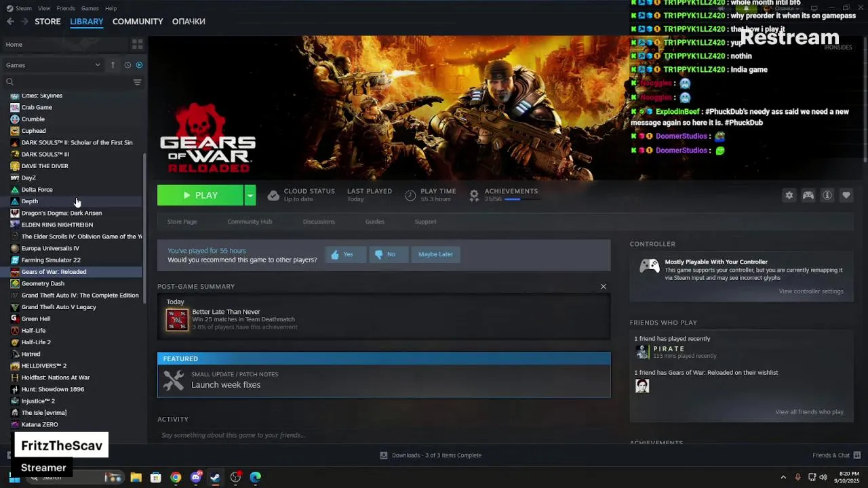Open the Play button options dropdown arrow
The width and height of the screenshot is (868, 488).
(250, 195)
